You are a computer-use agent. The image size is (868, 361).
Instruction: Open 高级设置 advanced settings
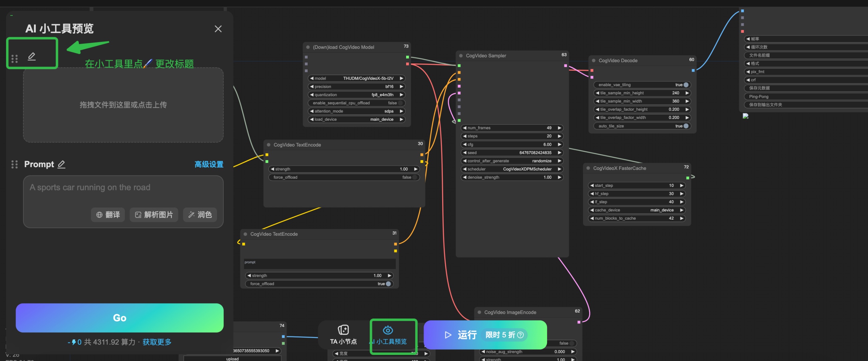pos(209,164)
